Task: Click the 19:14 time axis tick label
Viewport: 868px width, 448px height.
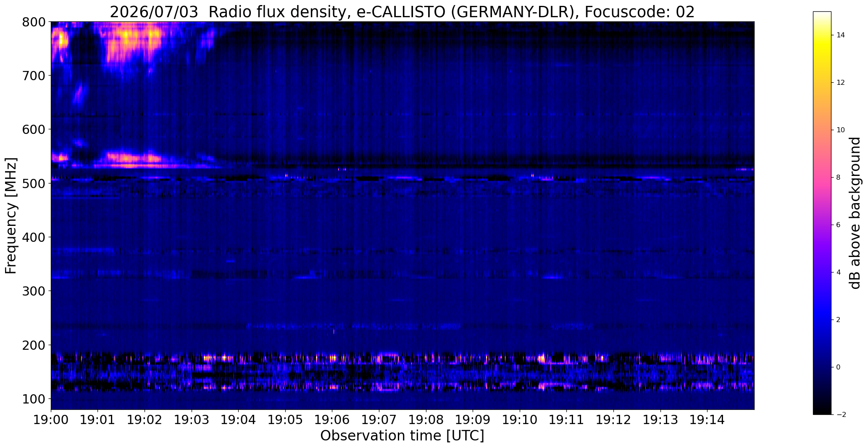Action: 707,420
